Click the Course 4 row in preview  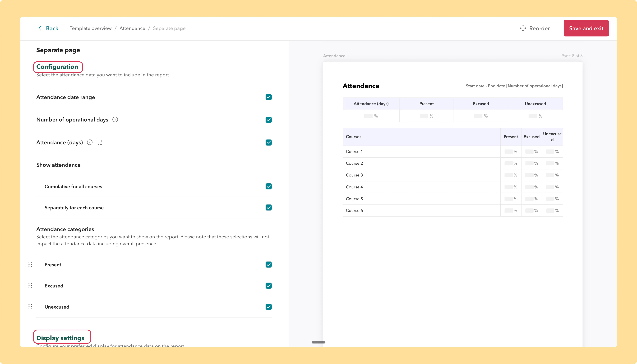453,187
